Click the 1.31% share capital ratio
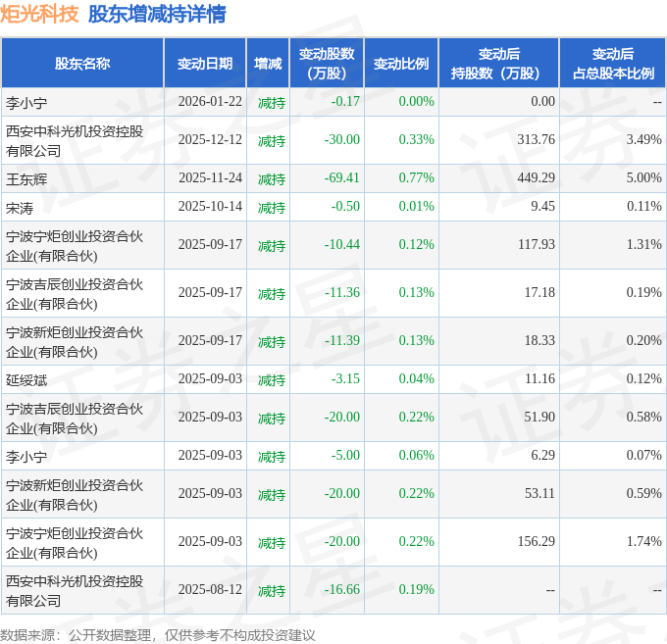This screenshot has height=644, width=667. pyautogui.click(x=644, y=244)
